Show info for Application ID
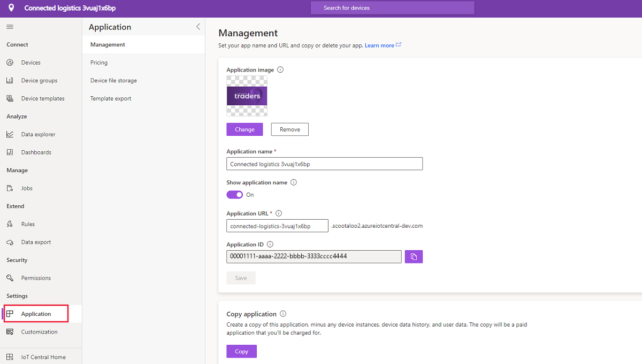Viewport: 642px width, 364px height. (270, 244)
